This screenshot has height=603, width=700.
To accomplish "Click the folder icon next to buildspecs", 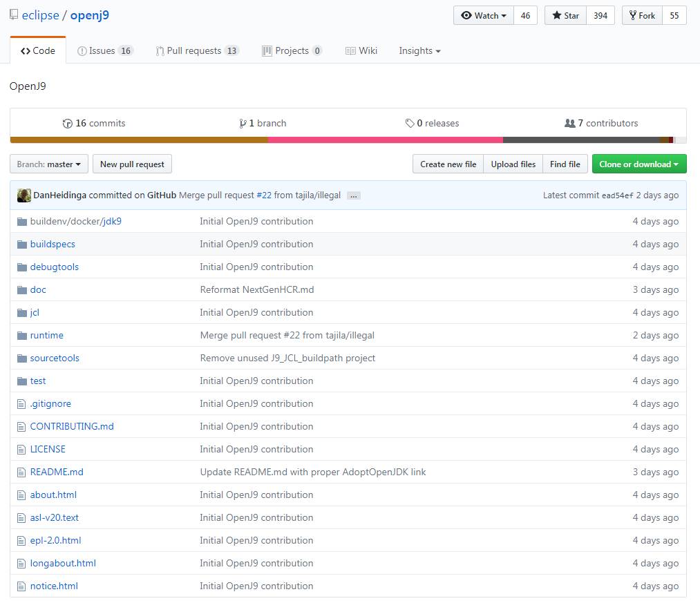I will pos(22,244).
